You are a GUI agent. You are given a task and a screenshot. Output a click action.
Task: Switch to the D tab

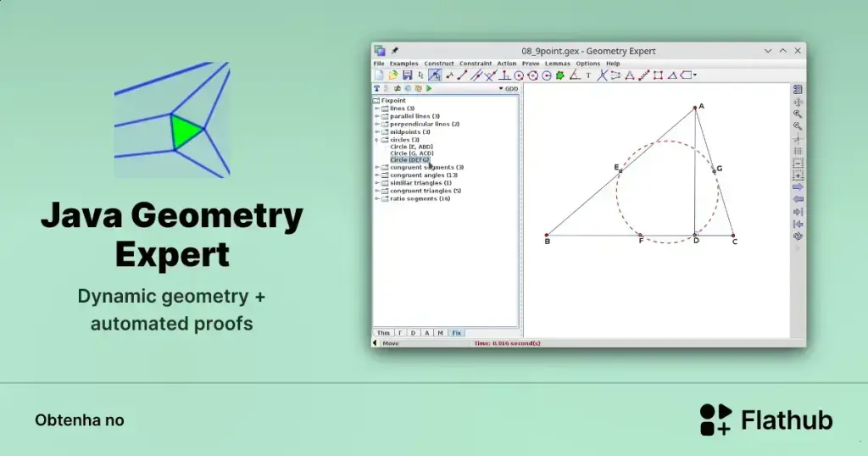(413, 333)
